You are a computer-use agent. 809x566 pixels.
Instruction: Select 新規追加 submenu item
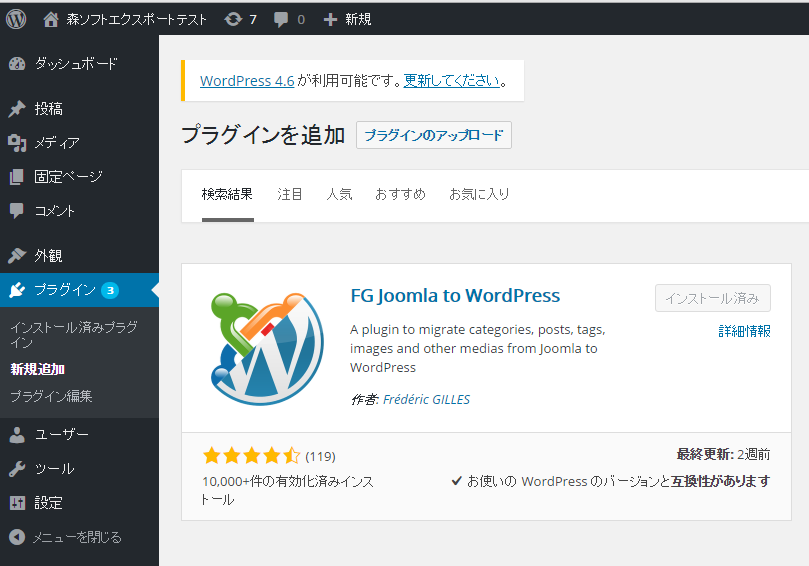coord(37,369)
